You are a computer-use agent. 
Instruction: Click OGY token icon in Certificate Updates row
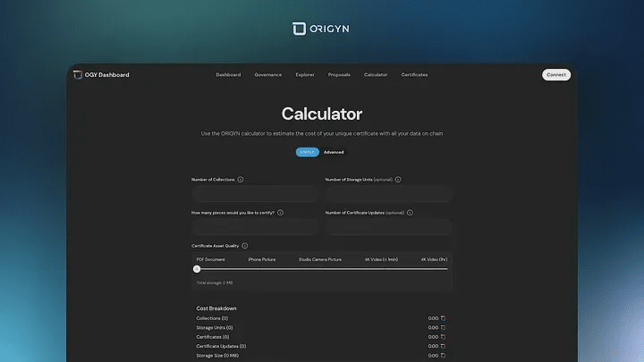(x=443, y=346)
